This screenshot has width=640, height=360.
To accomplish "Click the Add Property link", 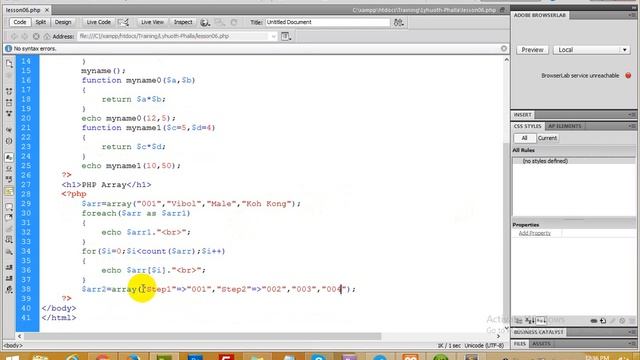I will click(535, 233).
